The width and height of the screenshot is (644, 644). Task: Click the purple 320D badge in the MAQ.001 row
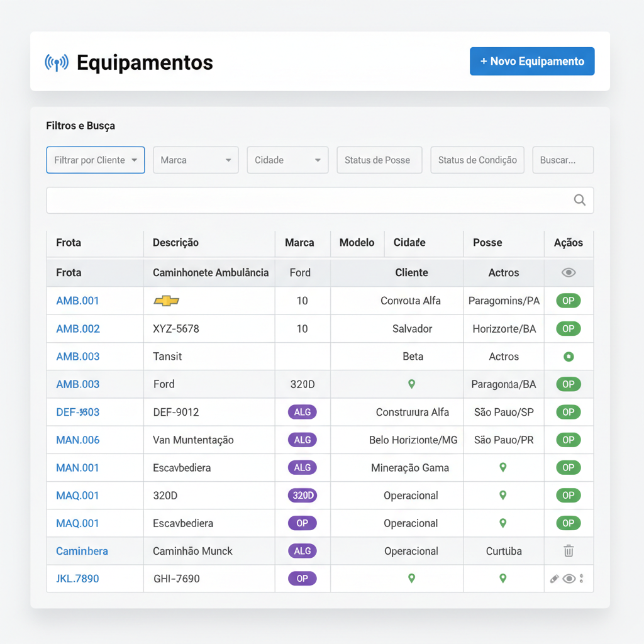pos(303,496)
